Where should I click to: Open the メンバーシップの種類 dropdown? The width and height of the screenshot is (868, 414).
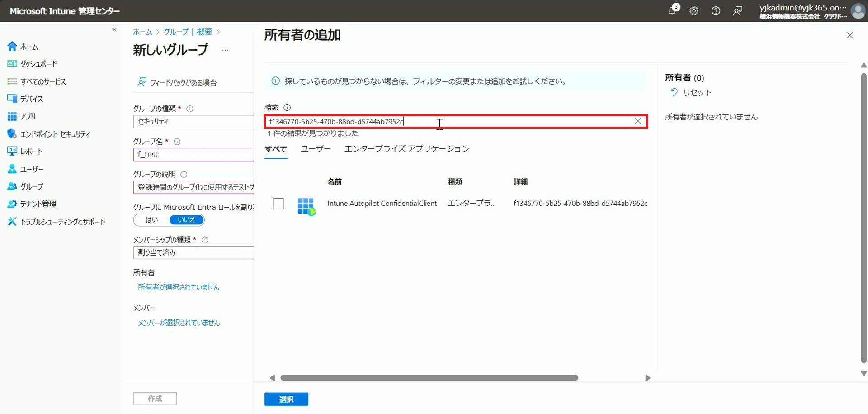(x=193, y=252)
